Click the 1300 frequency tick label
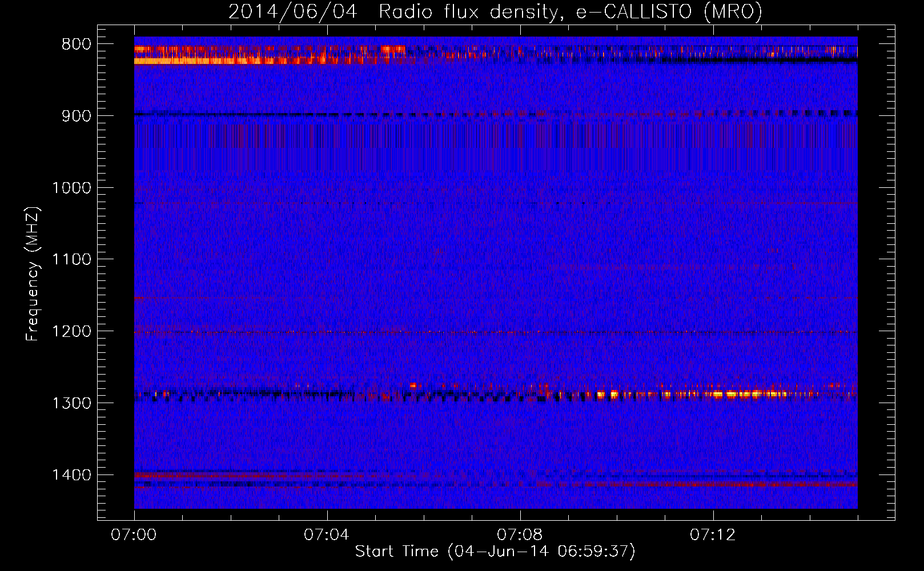Viewport: 924px width, 571px height. tap(71, 403)
